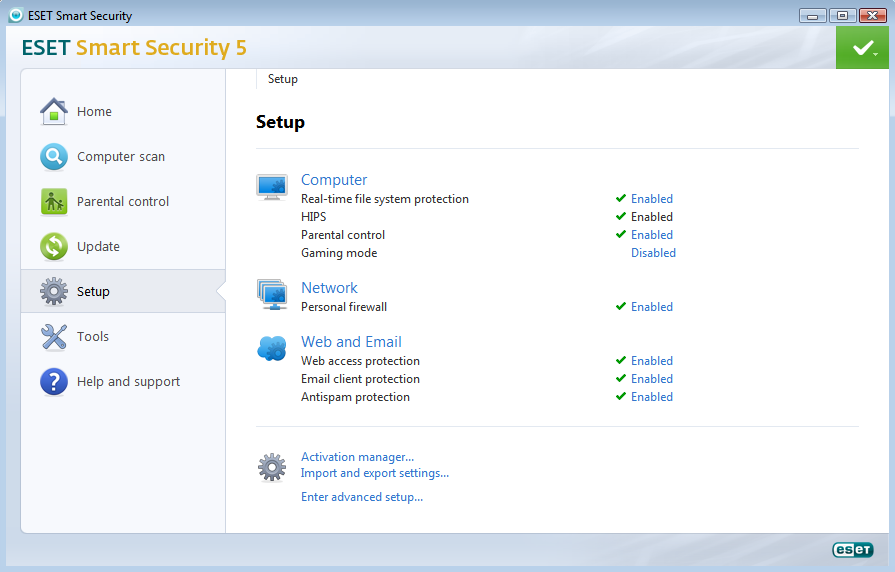
Task: Toggle Gaming mode Disabled status
Action: [x=653, y=253]
